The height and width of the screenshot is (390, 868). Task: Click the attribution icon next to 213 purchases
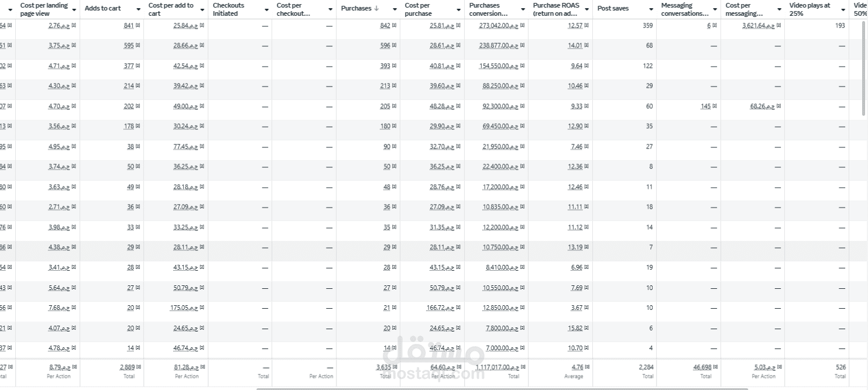point(394,85)
